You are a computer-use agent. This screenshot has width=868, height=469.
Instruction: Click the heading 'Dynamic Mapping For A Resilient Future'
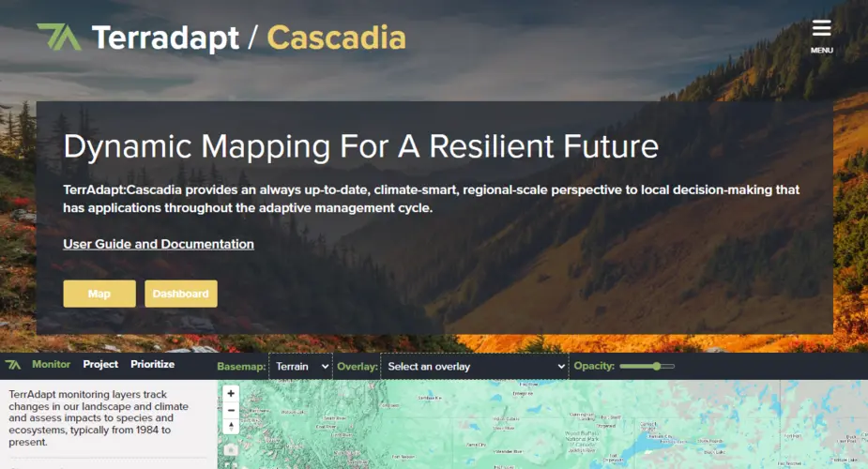pyautogui.click(x=361, y=146)
